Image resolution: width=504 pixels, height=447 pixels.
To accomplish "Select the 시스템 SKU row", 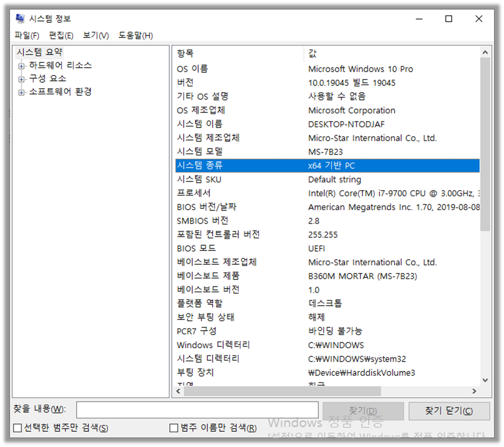I will pos(328,180).
